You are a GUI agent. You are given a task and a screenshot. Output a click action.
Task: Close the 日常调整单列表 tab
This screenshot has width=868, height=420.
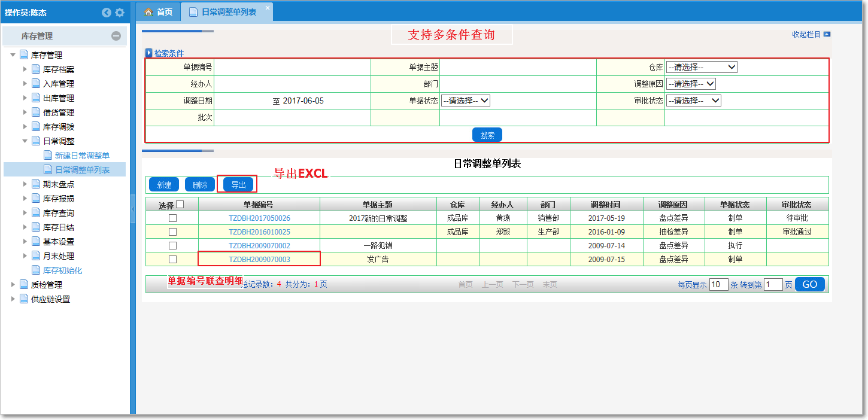[268, 7]
